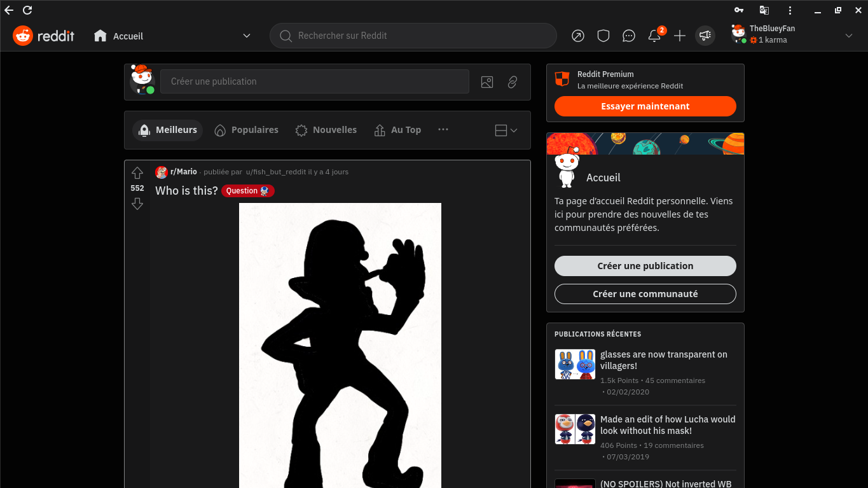Select the Populaires sort tab

click(x=246, y=130)
